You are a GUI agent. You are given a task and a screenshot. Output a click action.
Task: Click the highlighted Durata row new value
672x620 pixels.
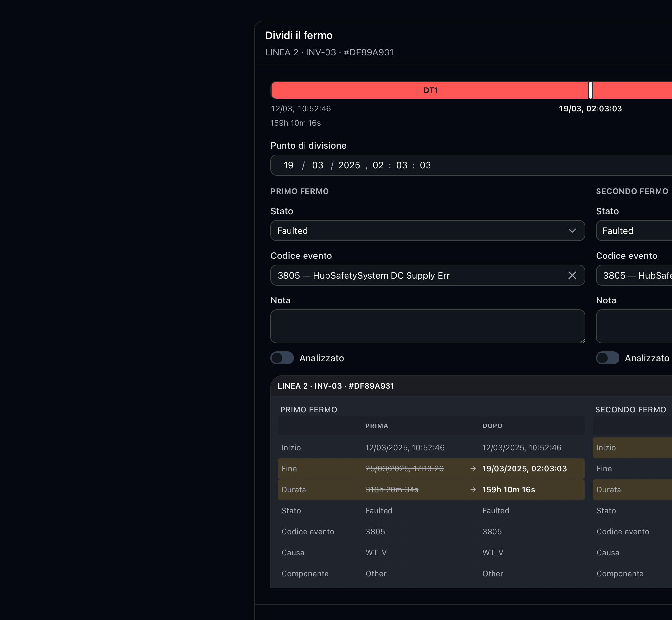(x=509, y=490)
